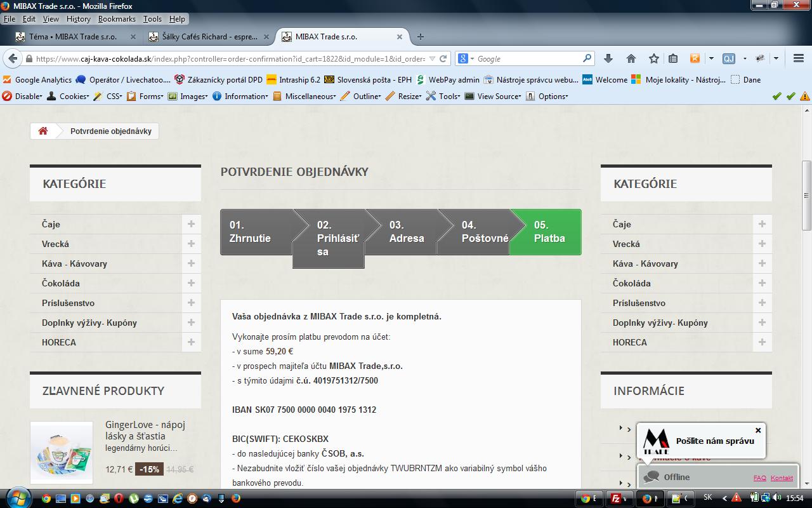Viewport: 812px width, 508px height.
Task: Click the Google search magnifier icon
Action: [587, 58]
